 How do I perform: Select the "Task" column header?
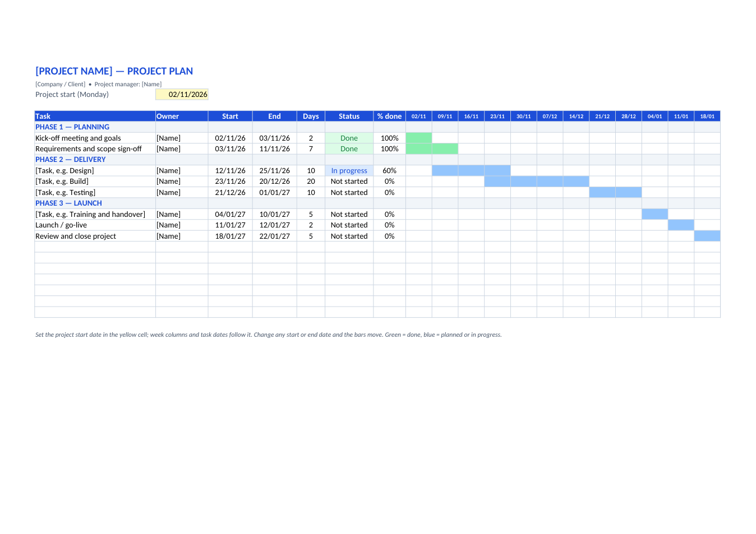tap(95, 116)
